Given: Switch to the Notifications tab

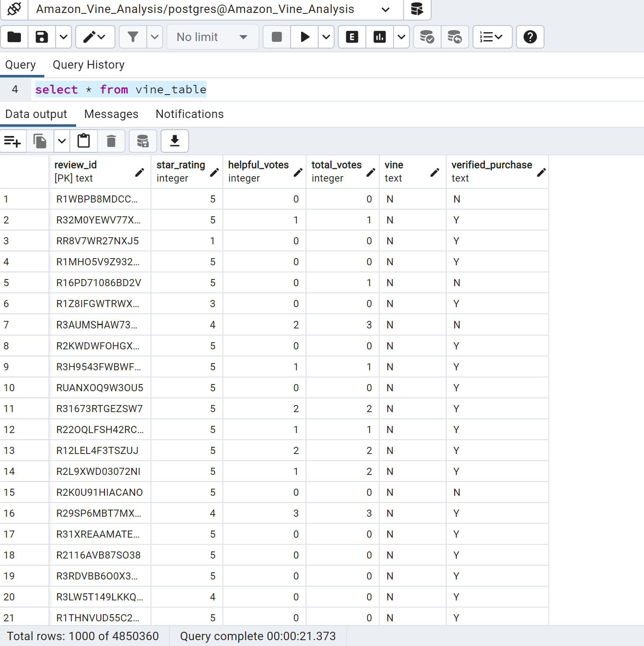Looking at the screenshot, I should point(189,114).
